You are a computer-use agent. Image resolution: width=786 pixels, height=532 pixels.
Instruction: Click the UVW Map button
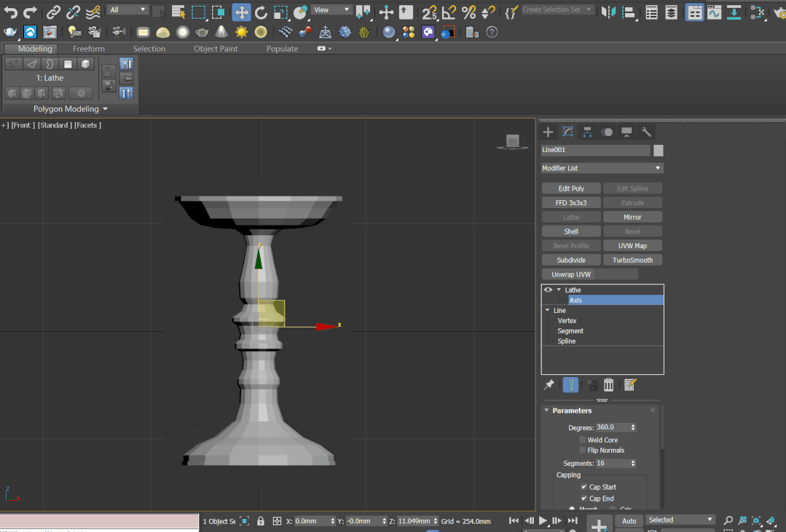[x=632, y=245]
